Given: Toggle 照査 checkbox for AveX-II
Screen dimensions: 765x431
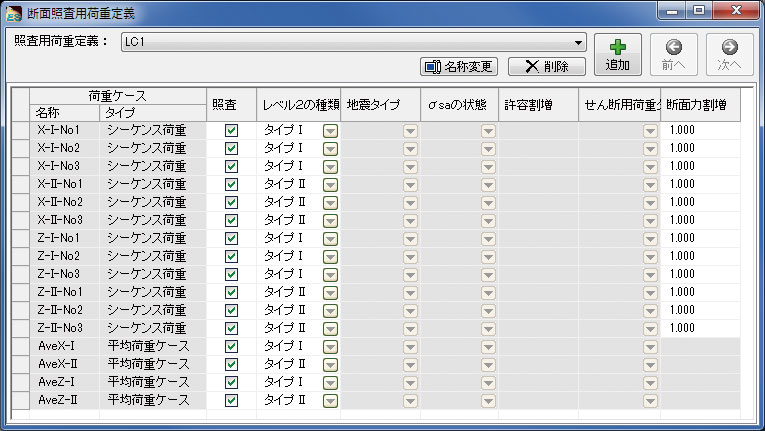Looking at the screenshot, I should (x=231, y=365).
